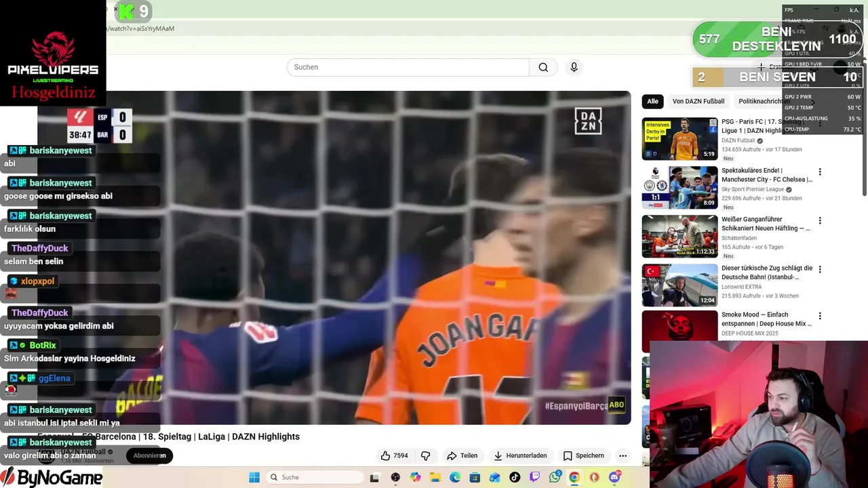Click the browser address bar URL

click(x=141, y=28)
